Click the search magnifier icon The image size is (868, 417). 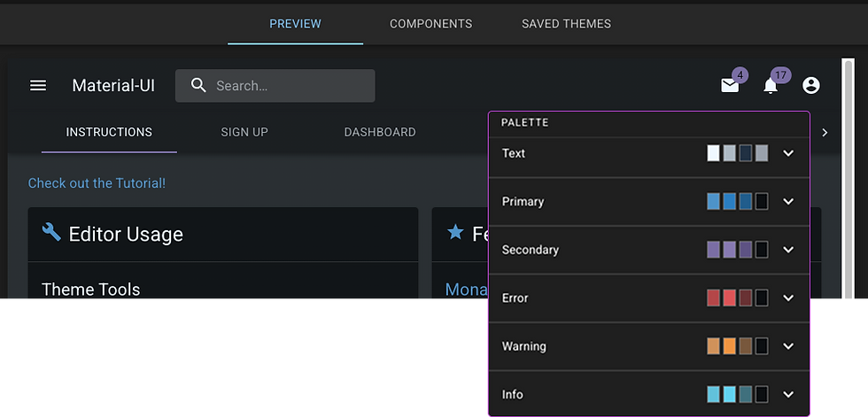click(x=199, y=86)
